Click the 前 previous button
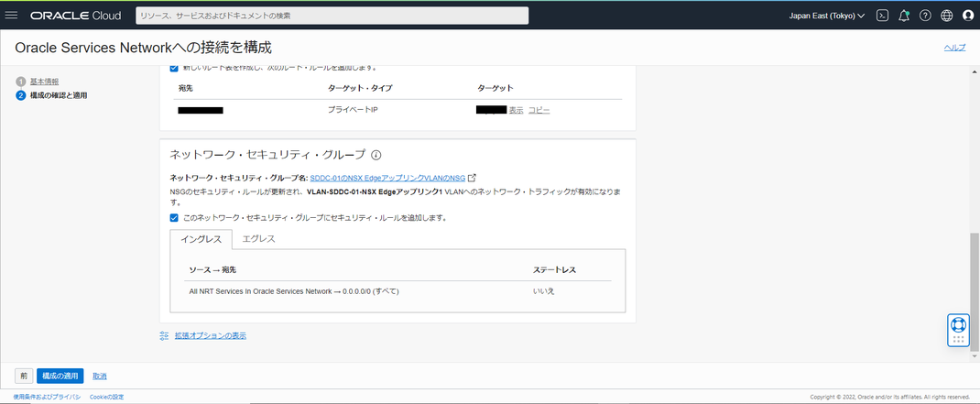The image size is (980, 404). point(24,376)
